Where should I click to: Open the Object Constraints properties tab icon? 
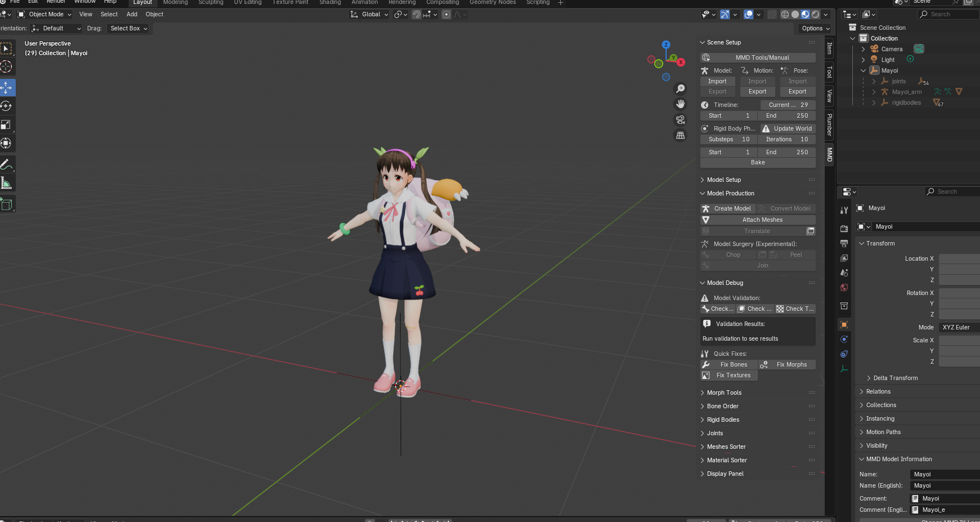pyautogui.click(x=844, y=354)
